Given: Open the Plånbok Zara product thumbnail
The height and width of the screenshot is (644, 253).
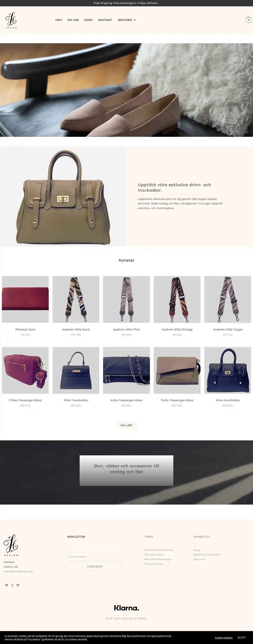Looking at the screenshot, I should (25, 299).
